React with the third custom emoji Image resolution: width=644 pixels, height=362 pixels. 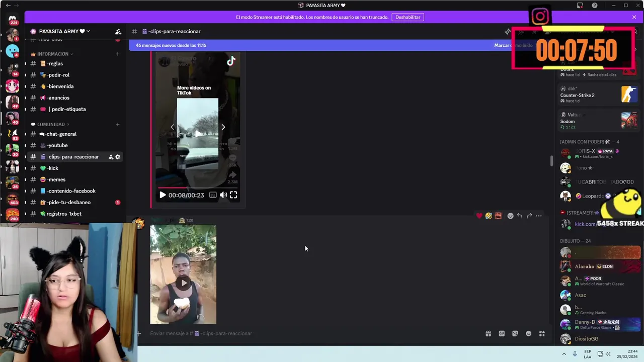pyautogui.click(x=498, y=216)
